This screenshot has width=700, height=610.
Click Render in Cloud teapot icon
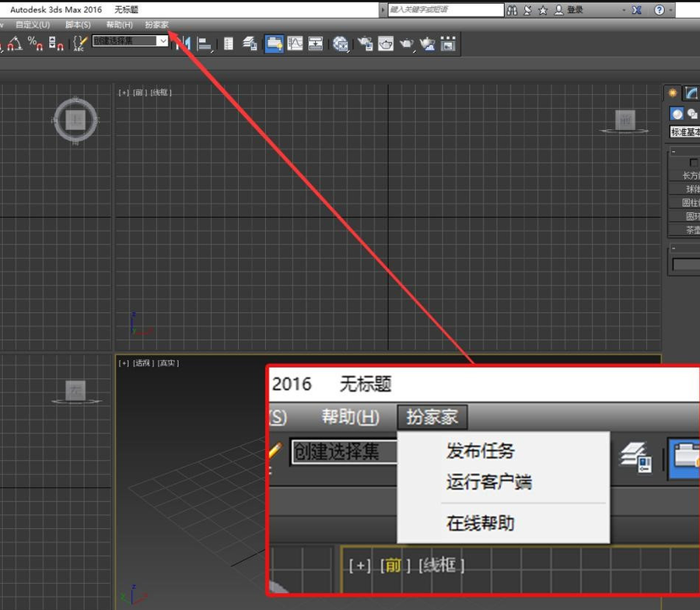[x=427, y=44]
